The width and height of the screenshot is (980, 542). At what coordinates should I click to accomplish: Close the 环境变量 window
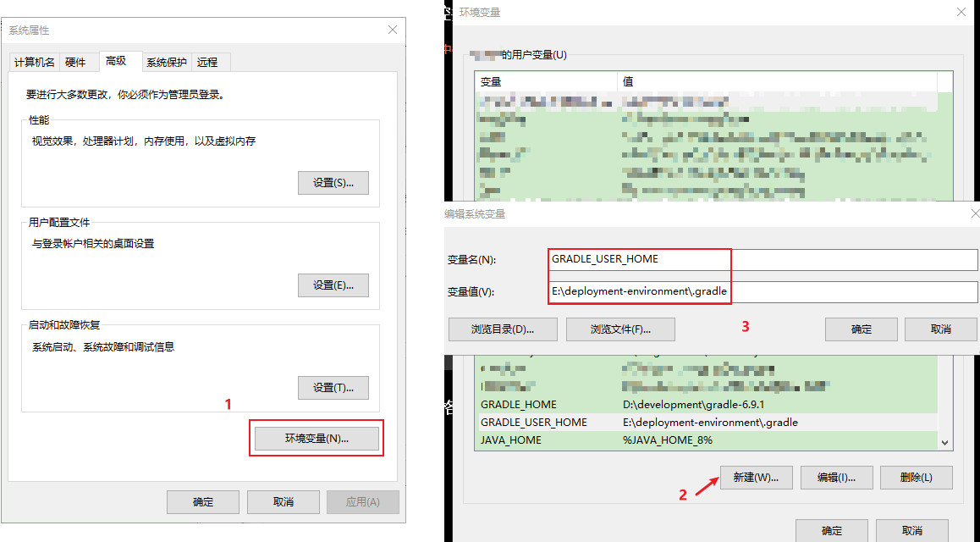961,12
